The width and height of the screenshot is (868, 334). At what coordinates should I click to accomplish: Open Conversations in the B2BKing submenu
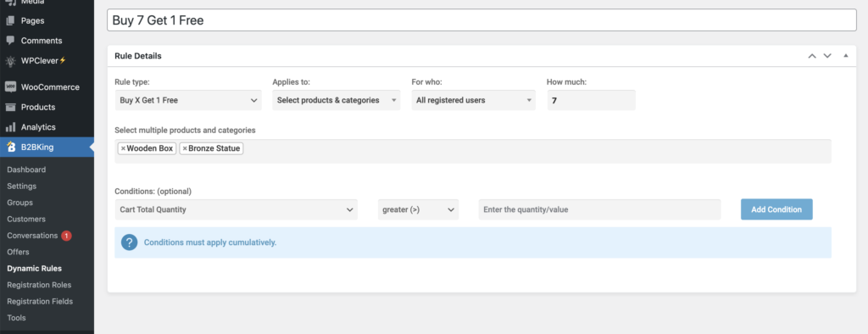pos(33,236)
